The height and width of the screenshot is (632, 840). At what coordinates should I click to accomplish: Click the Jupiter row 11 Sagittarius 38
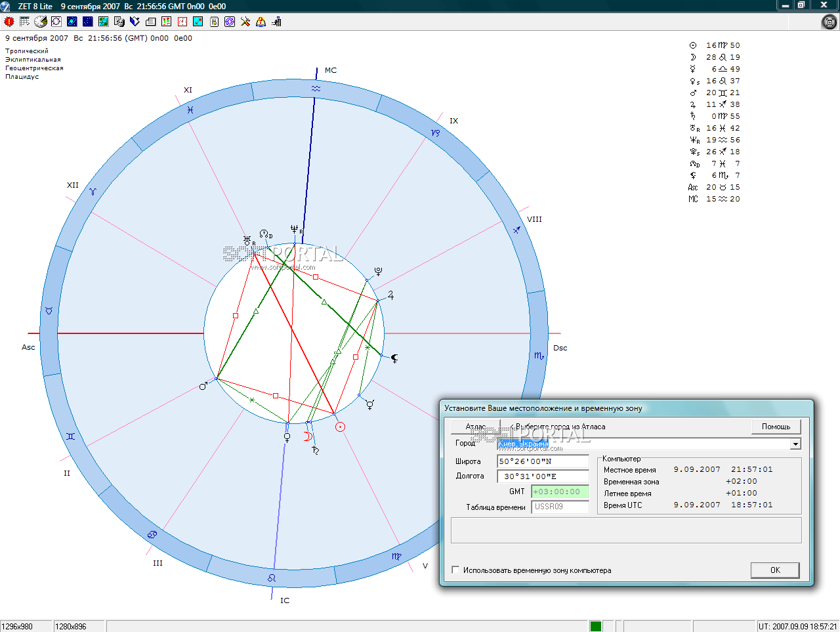(715, 104)
